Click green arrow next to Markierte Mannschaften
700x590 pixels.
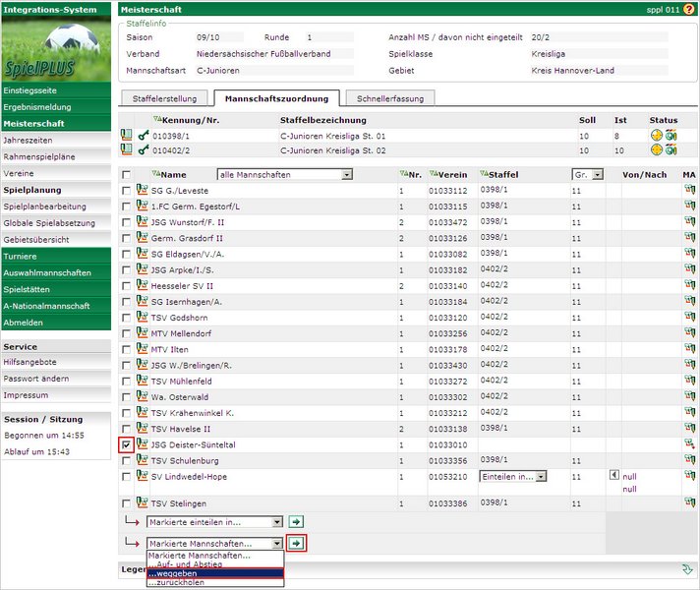coord(296,543)
